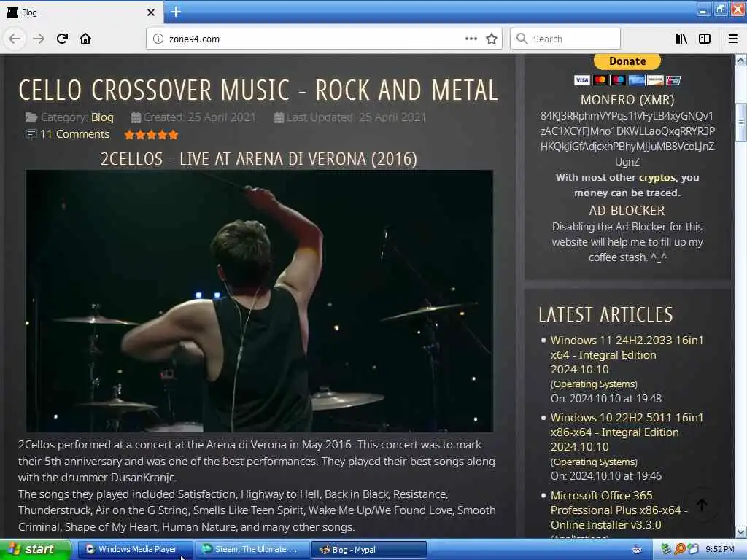Image resolution: width=747 pixels, height=560 pixels.
Task: Click the "Cello Crossover Music - Rock and Metal" title
Action: click(x=258, y=90)
